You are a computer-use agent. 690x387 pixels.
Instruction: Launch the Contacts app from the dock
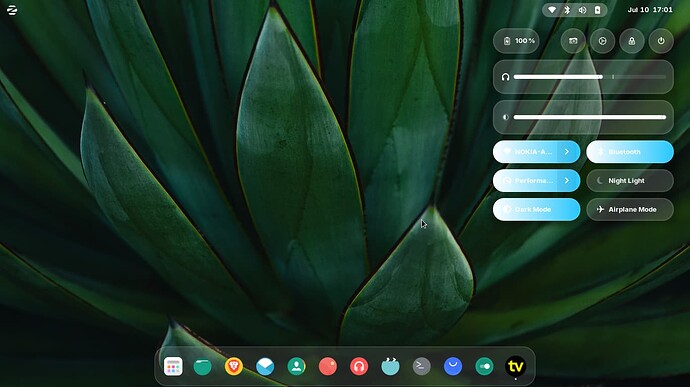296,366
